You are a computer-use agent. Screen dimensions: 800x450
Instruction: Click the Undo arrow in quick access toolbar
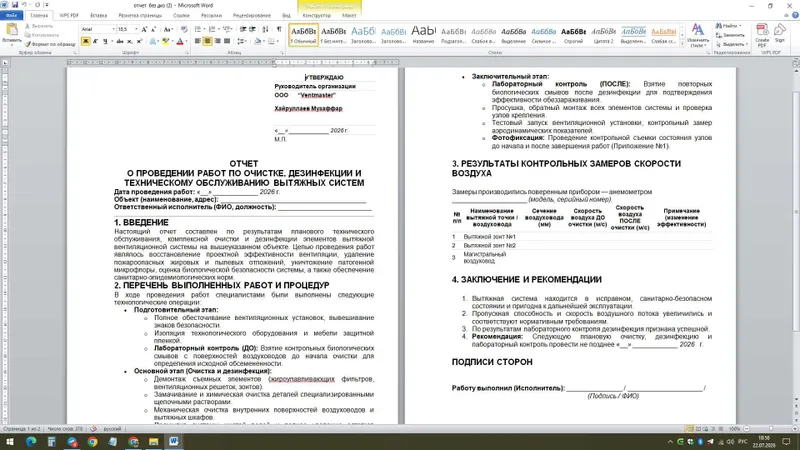(x=24, y=5)
